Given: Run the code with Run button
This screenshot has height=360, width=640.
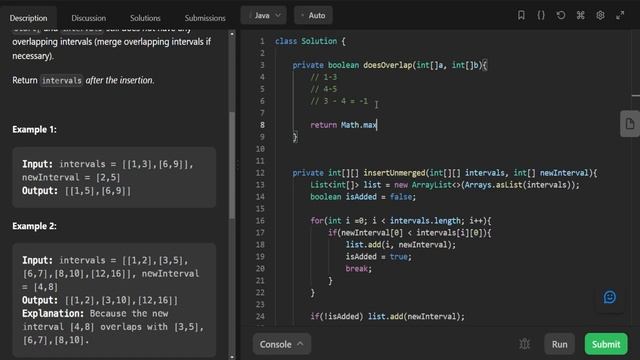Looking at the screenshot, I should (x=560, y=344).
